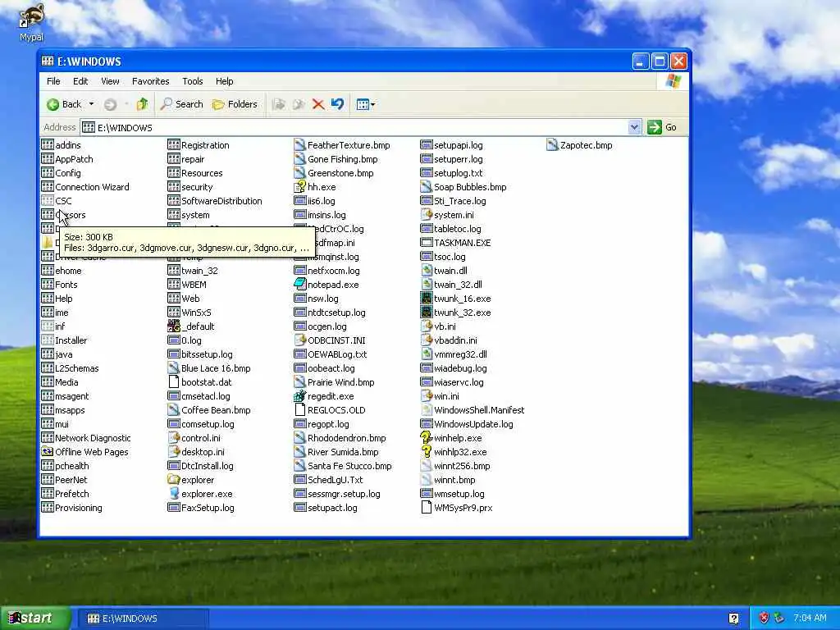The image size is (840, 630).
Task: Select the TASKMAN.EXE icon
Action: click(x=426, y=243)
